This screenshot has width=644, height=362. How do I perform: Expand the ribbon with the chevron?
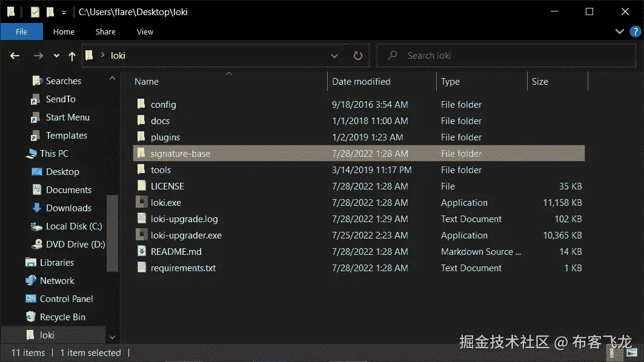(619, 31)
